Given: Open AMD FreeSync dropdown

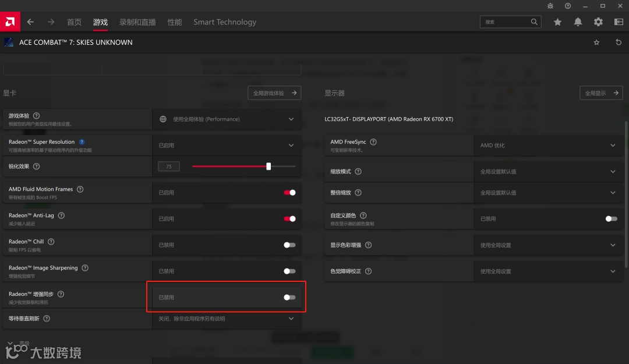Looking at the screenshot, I should (549, 145).
